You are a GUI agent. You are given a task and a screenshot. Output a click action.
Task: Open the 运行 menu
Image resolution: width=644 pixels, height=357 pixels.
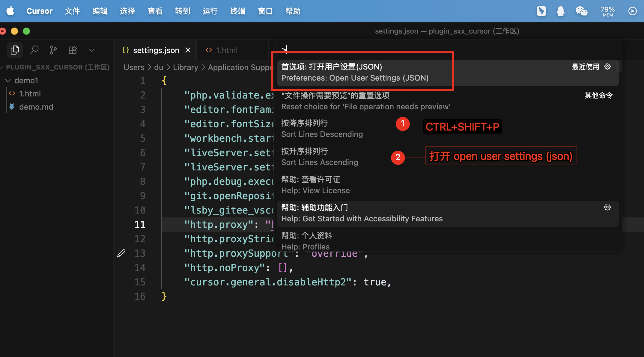[210, 11]
